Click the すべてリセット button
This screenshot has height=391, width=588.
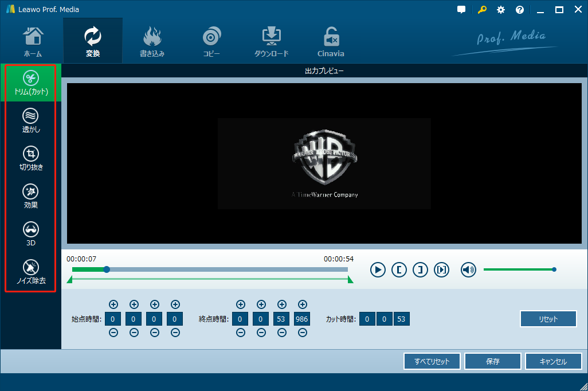(432, 361)
